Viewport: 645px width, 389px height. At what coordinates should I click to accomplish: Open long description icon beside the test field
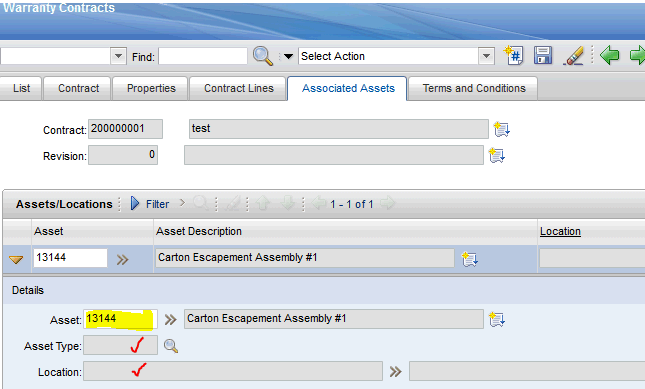point(501,130)
